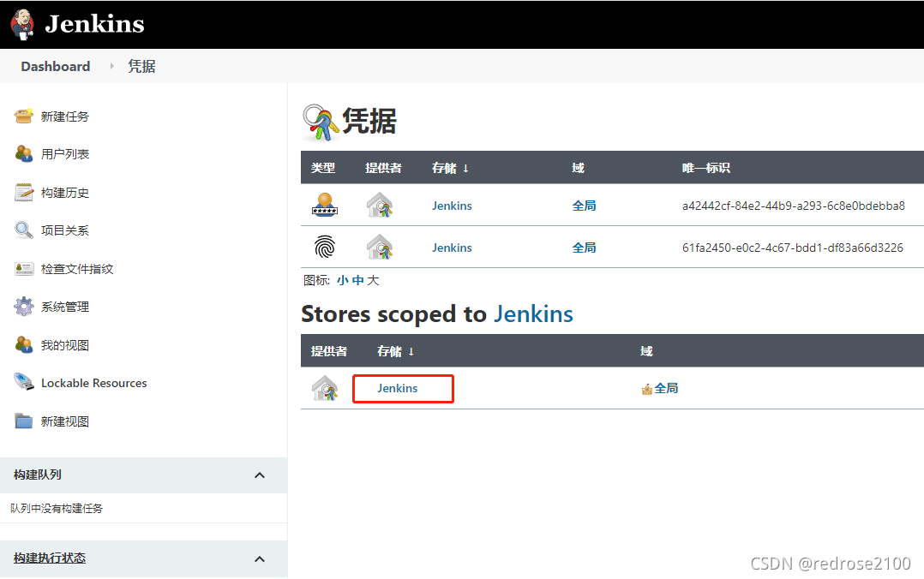Open 用户列表 sidebar link

tap(65, 154)
